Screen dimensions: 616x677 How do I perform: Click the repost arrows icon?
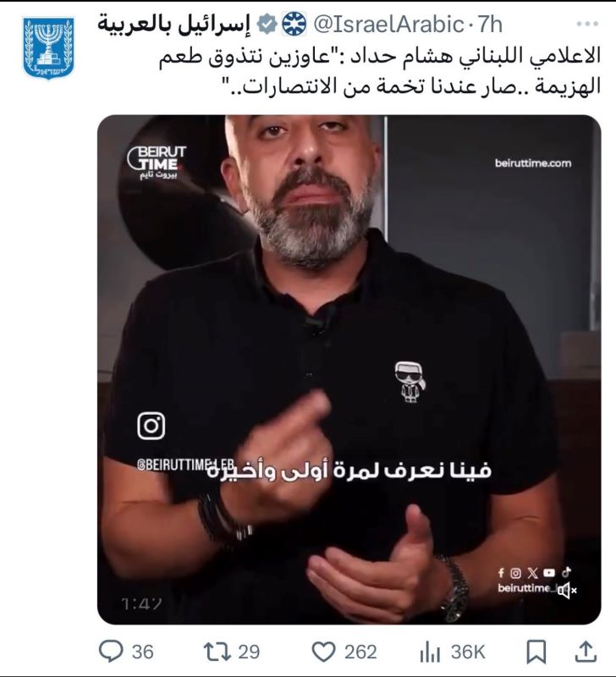point(218,652)
